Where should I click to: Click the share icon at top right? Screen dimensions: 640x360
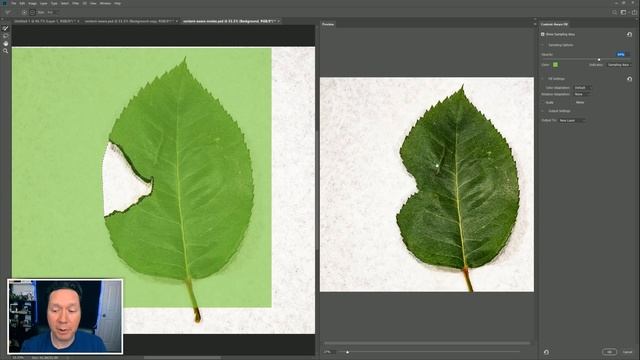[x=634, y=12]
